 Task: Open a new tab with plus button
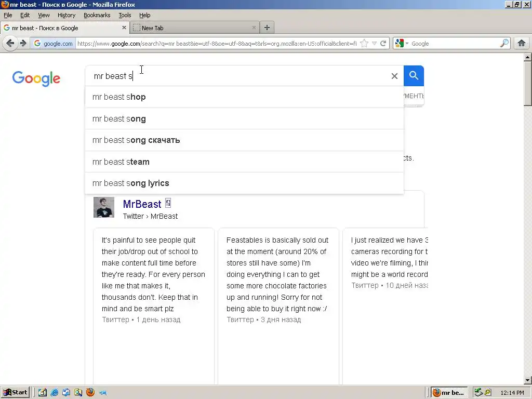pos(267,28)
